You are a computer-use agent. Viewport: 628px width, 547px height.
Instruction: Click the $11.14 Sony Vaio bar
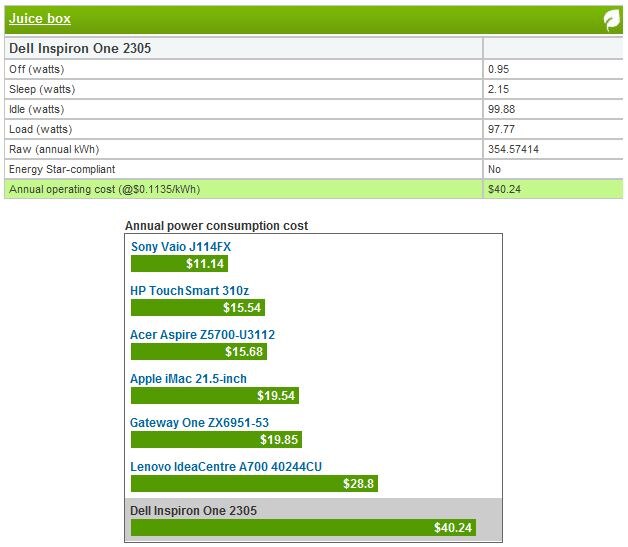click(179, 264)
